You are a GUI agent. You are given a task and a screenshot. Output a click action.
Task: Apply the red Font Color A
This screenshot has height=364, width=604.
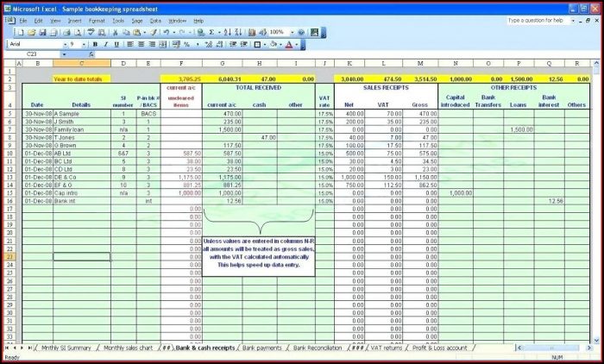(x=289, y=45)
